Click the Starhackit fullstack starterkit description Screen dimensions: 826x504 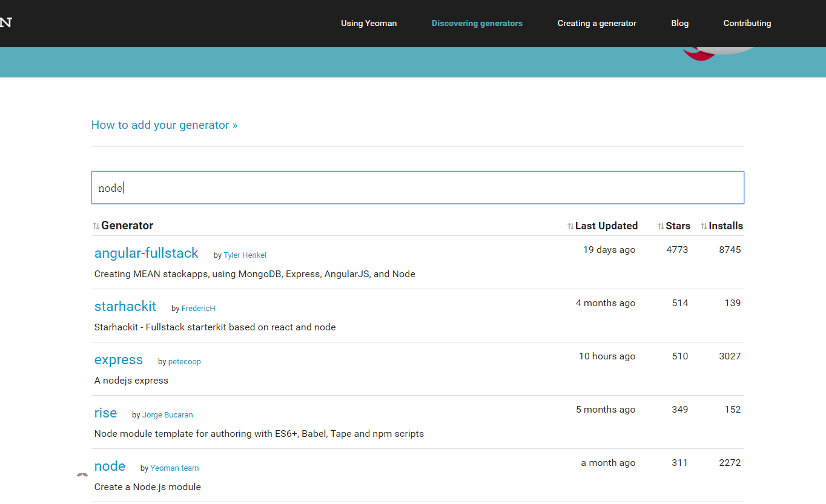click(215, 327)
